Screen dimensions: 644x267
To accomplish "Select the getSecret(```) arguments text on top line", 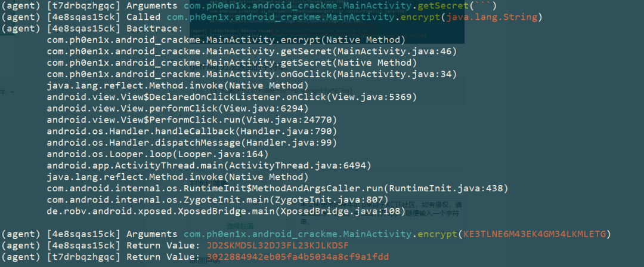I will pyautogui.click(x=457, y=6).
